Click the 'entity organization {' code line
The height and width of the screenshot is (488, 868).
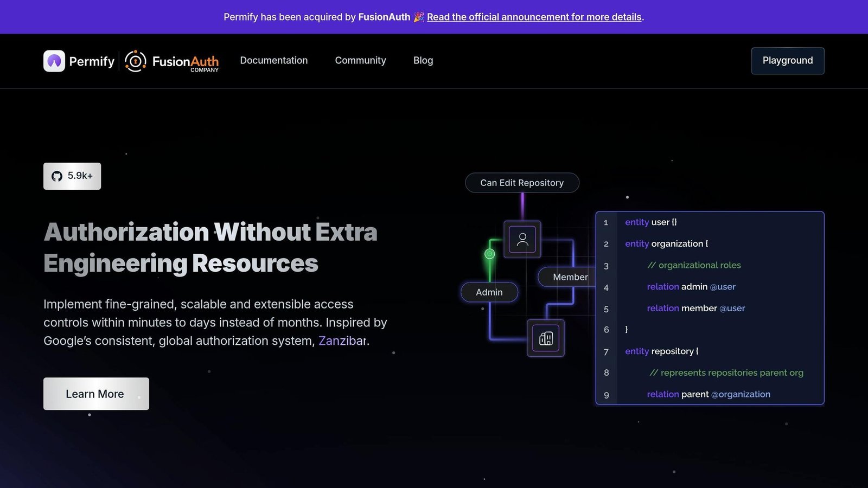[x=667, y=244]
